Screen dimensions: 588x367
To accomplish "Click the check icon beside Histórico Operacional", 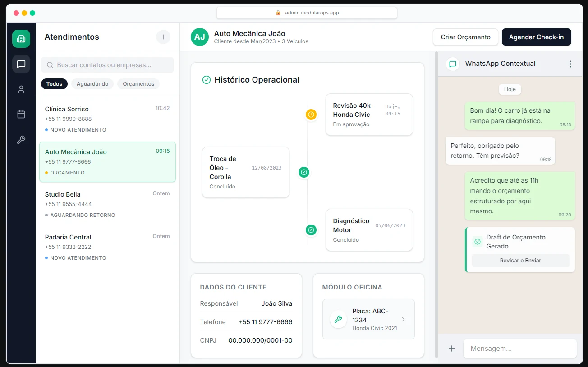I will [207, 80].
